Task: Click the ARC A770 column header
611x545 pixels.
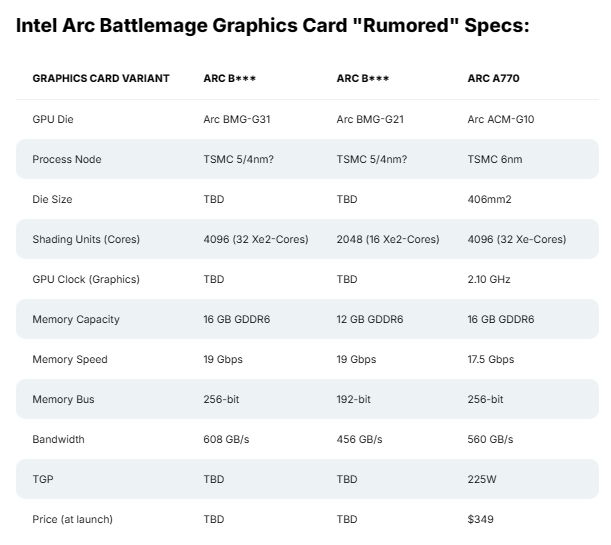Action: 493,78
